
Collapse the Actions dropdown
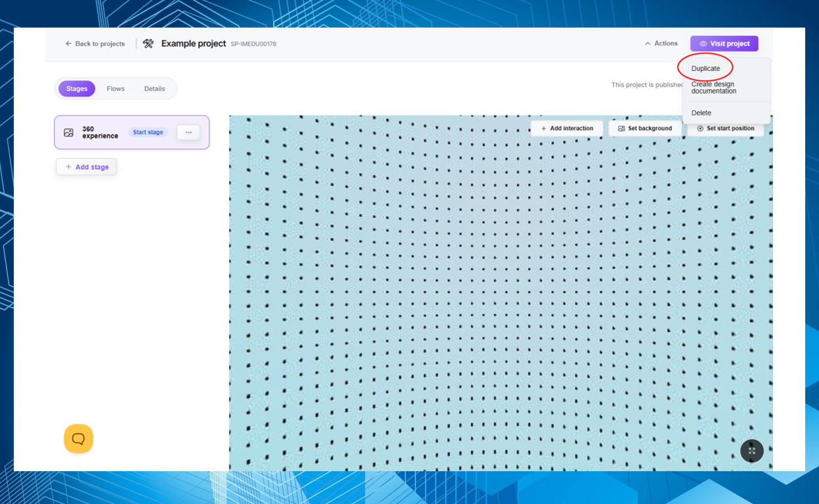coord(661,44)
